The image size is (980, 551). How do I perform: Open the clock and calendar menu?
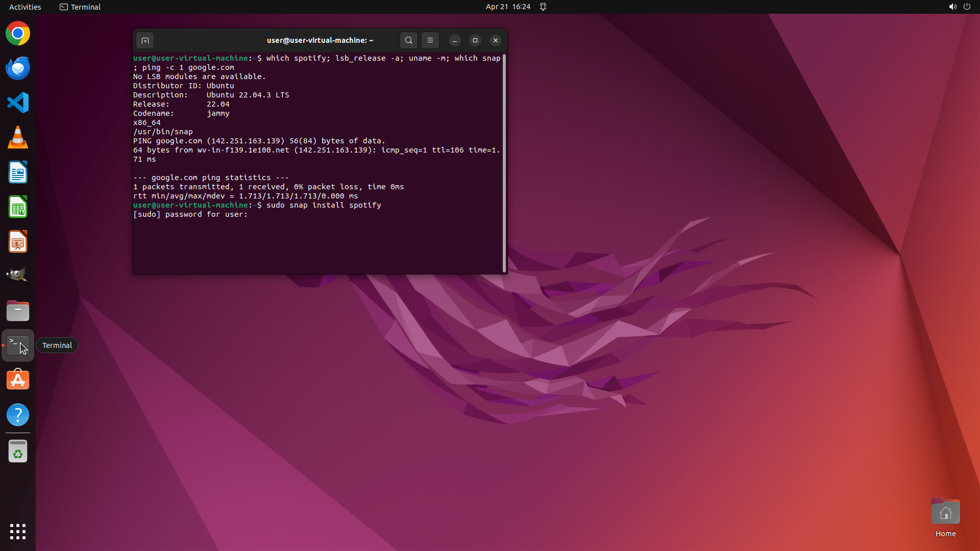(508, 7)
